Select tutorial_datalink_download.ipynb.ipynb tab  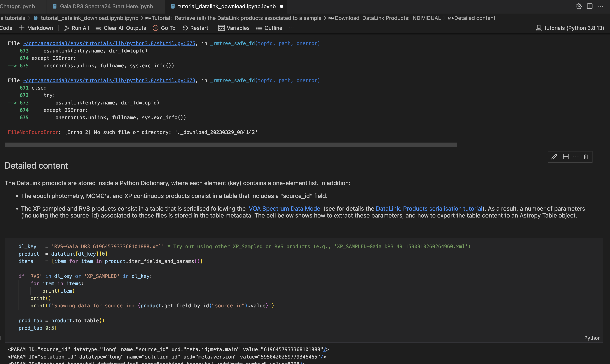[x=227, y=6]
